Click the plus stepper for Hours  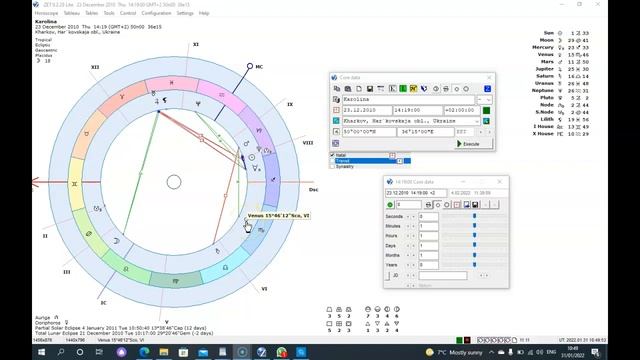(x=413, y=236)
